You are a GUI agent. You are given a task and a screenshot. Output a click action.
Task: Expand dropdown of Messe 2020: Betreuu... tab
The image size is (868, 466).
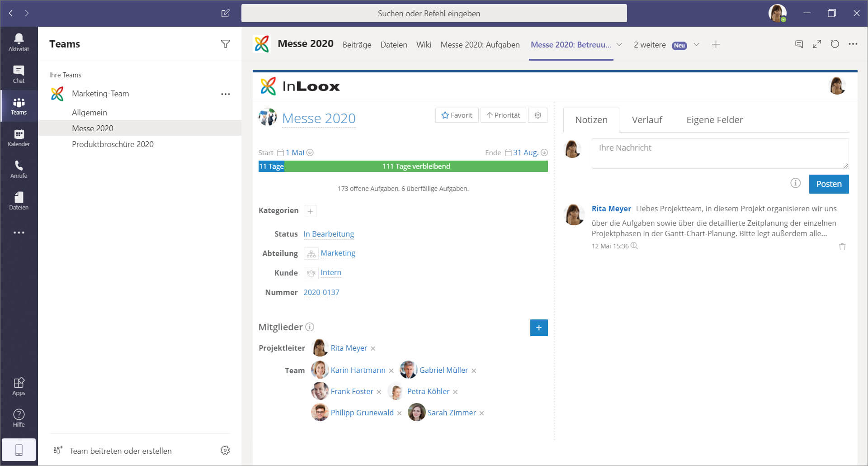pos(619,44)
